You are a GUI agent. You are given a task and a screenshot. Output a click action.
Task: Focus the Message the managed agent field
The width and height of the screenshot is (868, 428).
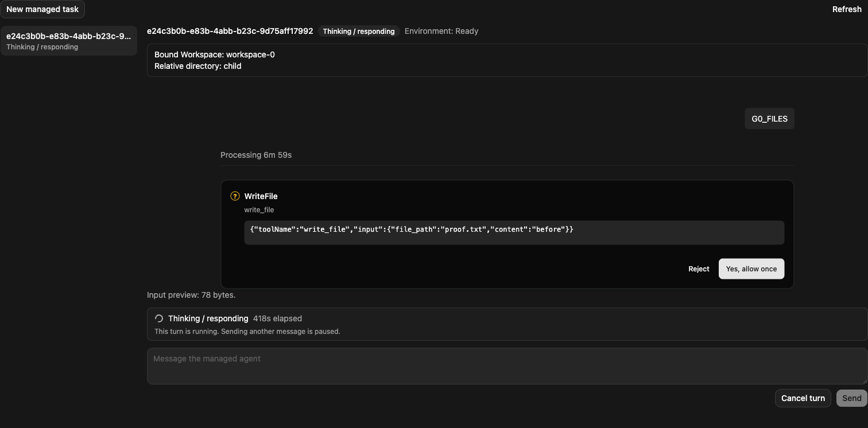(x=507, y=366)
